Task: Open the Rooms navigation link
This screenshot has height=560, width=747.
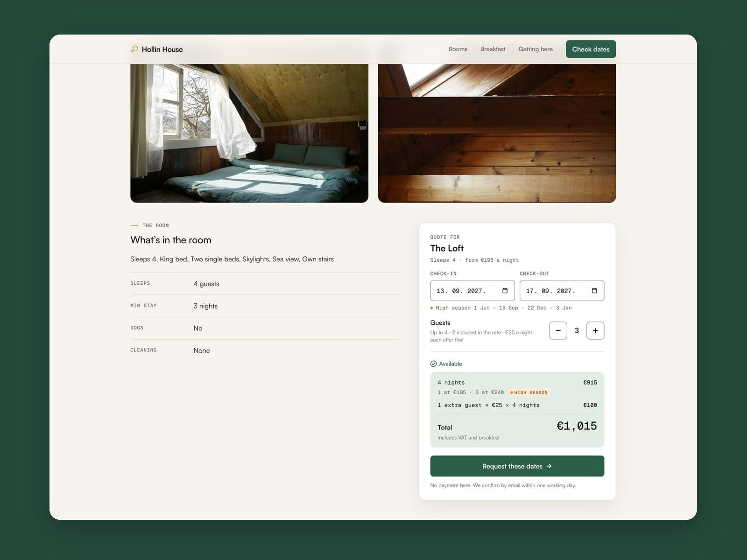Action: point(458,49)
